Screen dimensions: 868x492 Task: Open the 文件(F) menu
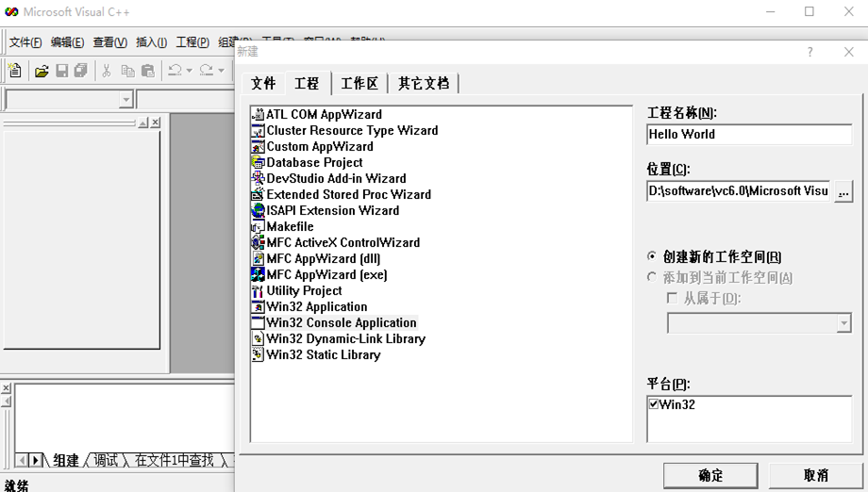(25, 42)
